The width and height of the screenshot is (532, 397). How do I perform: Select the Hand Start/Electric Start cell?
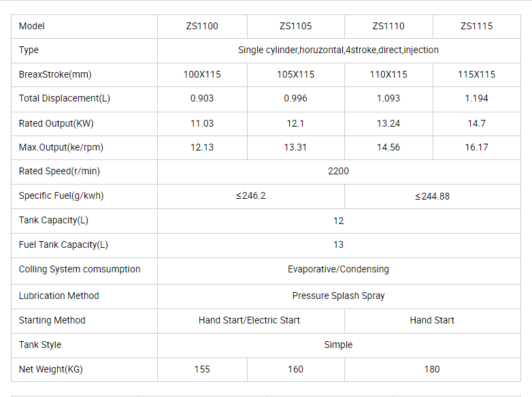[x=249, y=320]
